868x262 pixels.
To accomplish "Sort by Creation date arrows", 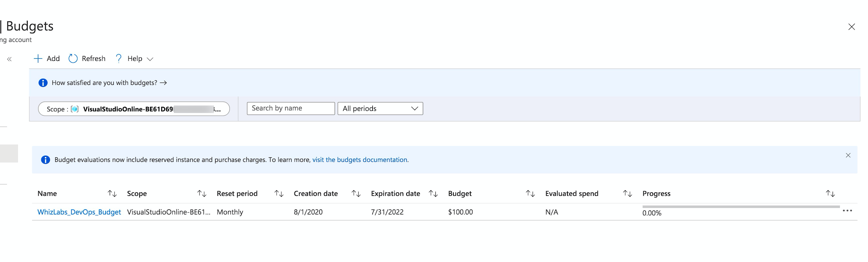I will coord(356,193).
